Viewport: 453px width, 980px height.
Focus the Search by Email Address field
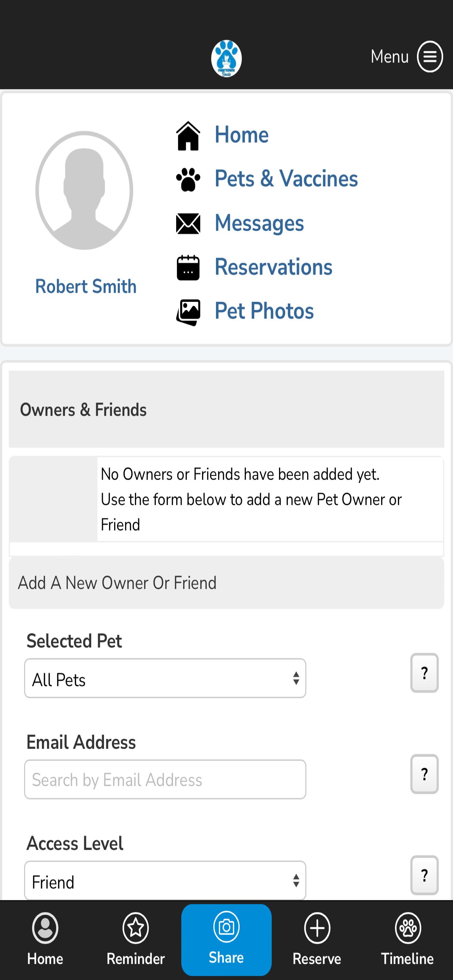click(x=165, y=779)
